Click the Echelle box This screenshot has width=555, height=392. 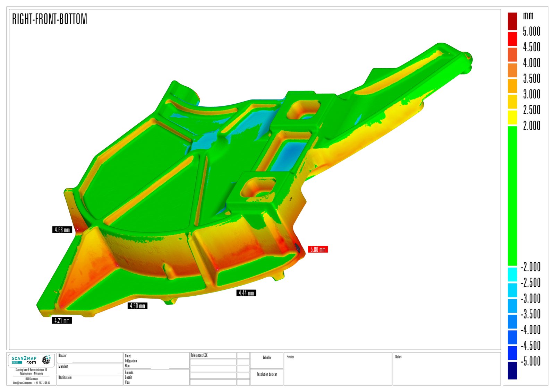coord(267,360)
